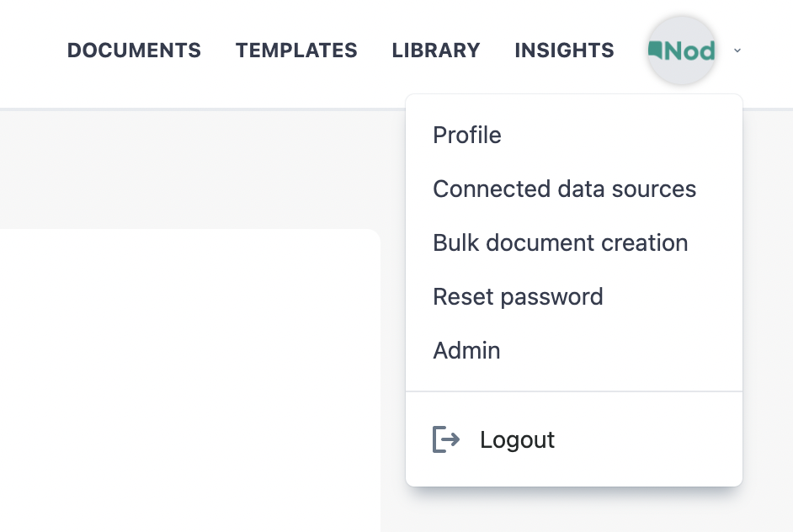Select Reset password in the dropdown

(574, 296)
